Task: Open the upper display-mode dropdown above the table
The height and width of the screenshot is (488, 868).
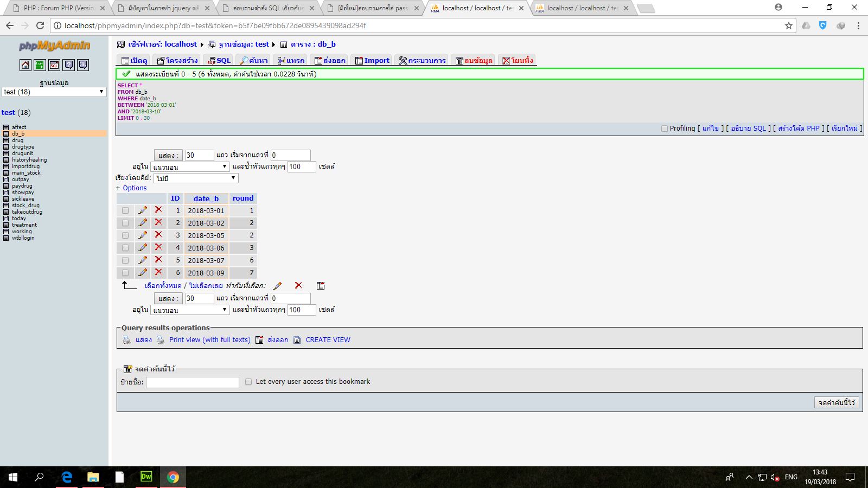Action: tap(190, 167)
